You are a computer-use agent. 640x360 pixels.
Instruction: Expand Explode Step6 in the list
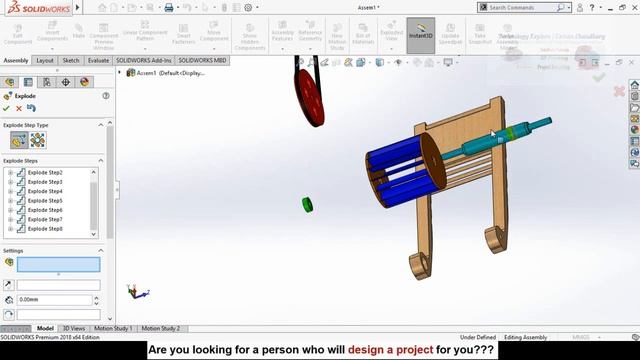(x=10, y=210)
